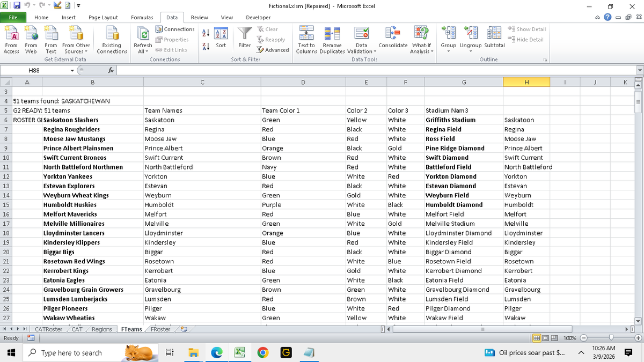This screenshot has width=644, height=362.
Task: Click the horizontal scrollbar thumb
Action: 483,329
